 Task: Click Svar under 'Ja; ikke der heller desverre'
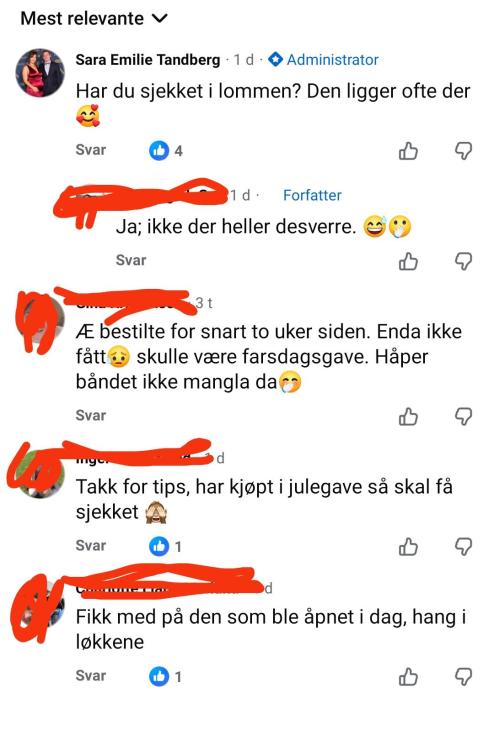point(131,260)
